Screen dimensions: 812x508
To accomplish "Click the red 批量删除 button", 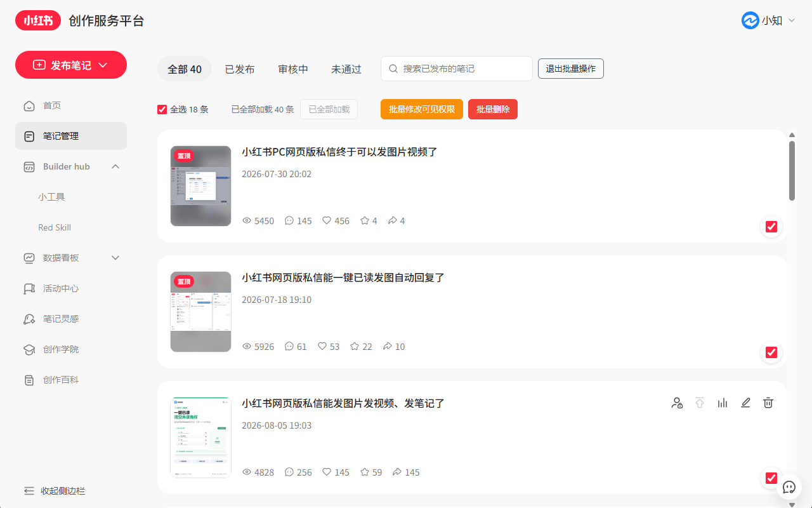I will (493, 109).
